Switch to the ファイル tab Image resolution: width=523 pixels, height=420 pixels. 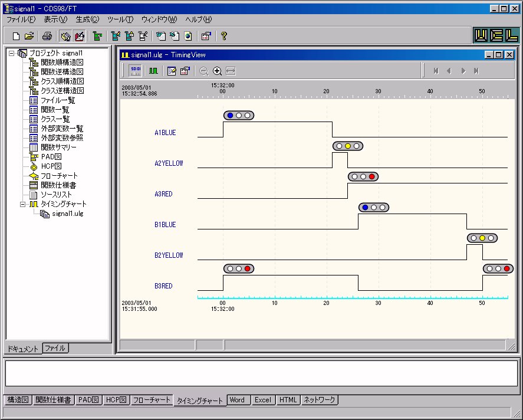tap(55, 348)
